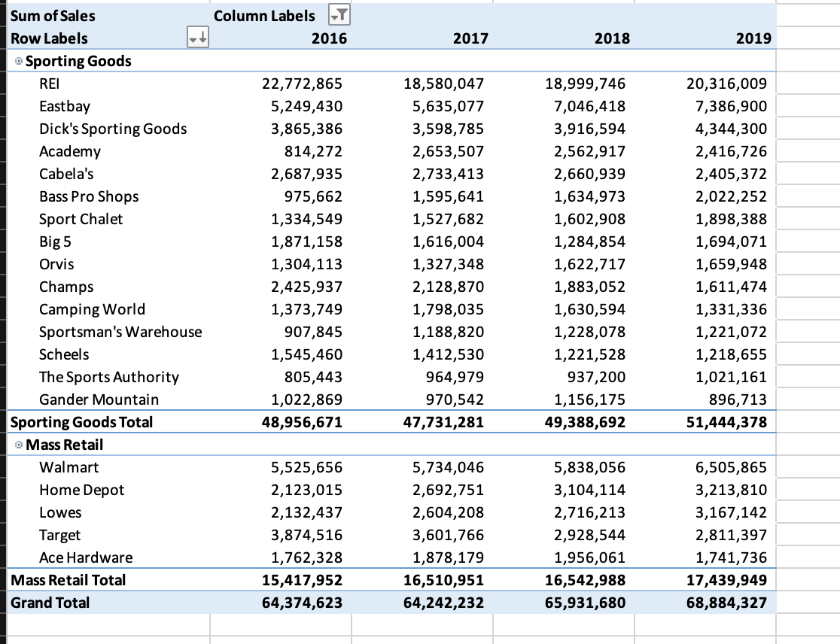Click Sporting Goods Total 2019 value 51,444,378
This screenshot has width=840, height=644.
(726, 422)
